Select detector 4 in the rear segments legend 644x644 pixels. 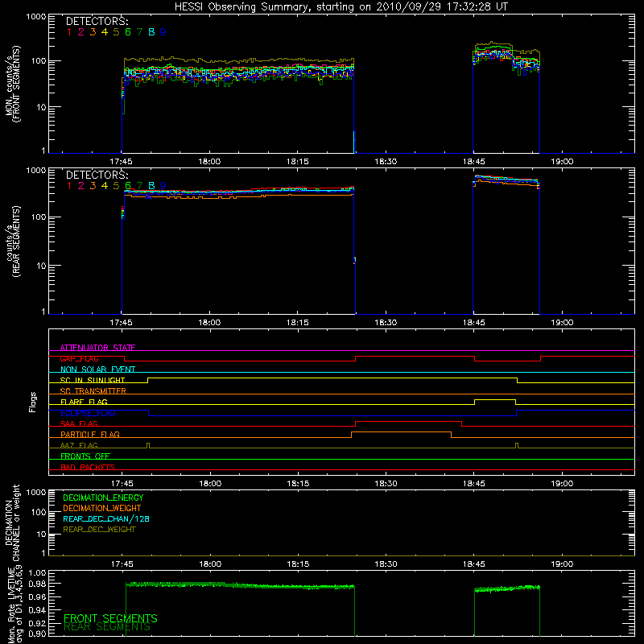105,186
